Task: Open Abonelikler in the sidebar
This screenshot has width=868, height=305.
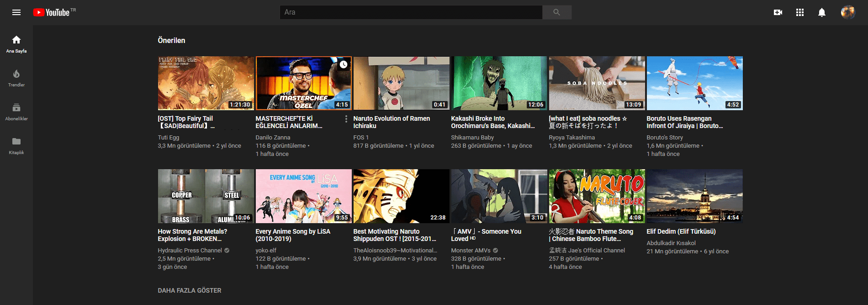Action: pos(16,112)
